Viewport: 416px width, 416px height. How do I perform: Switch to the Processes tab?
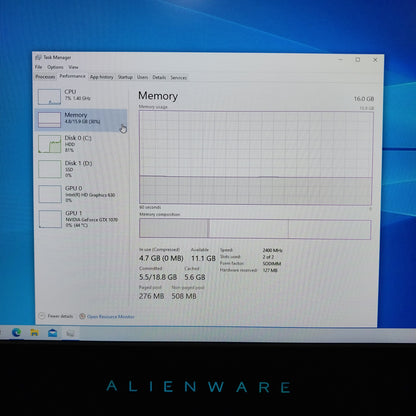point(45,77)
